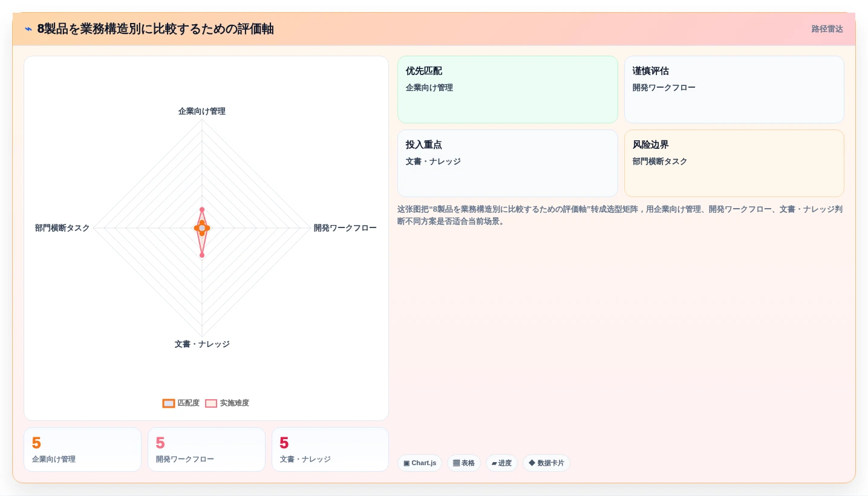Open the stat card labeled 企業向け管理 with value 5
Viewport: 868px width, 496px height.
tap(82, 449)
